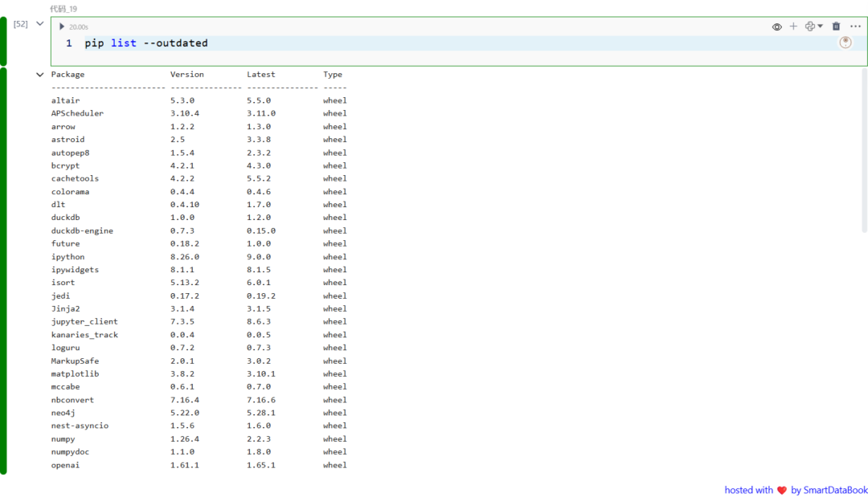Viewport: 868px width, 497px height.
Task: Select the kanaries_track package name
Action: (x=84, y=335)
